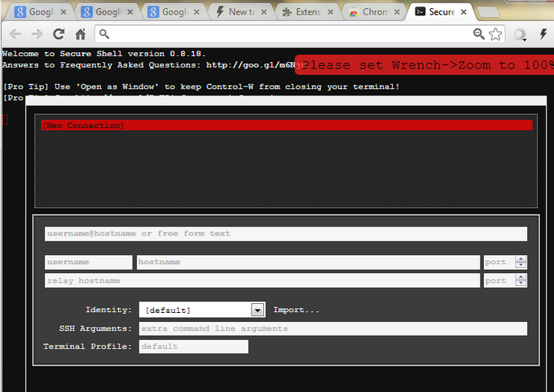Image resolution: width=554 pixels, height=392 pixels.
Task: Click the zoom magnifier icon in address bar
Action: coord(479,33)
